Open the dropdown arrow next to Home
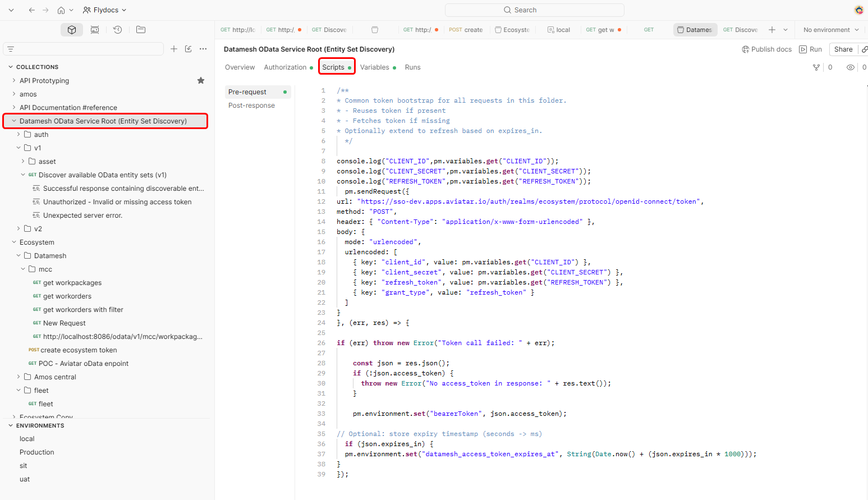This screenshot has width=868, height=500. (71, 10)
